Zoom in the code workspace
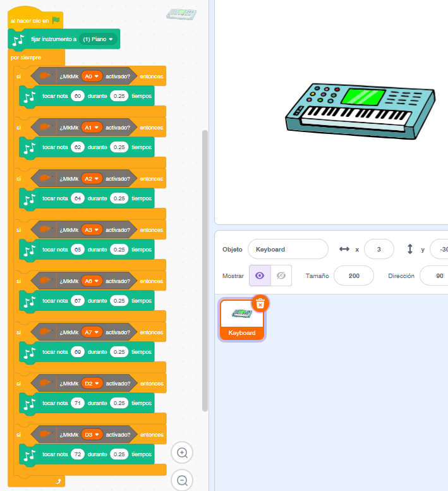The width and height of the screenshot is (448, 491). click(x=182, y=452)
